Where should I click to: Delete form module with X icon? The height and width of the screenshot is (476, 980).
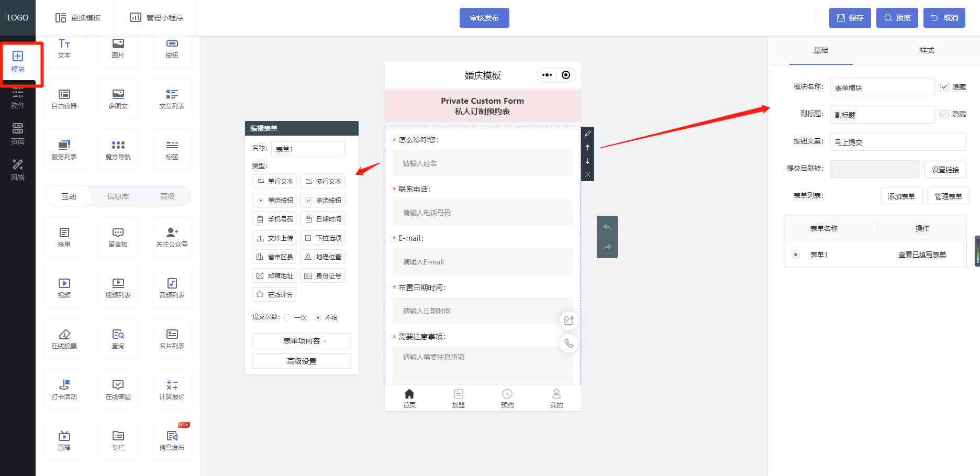[587, 174]
